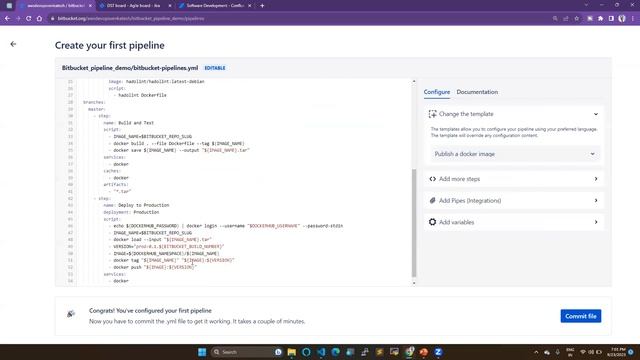Open the browser side panel icon
Image resolution: width=640 pixels, height=360 pixels.
(611, 18)
